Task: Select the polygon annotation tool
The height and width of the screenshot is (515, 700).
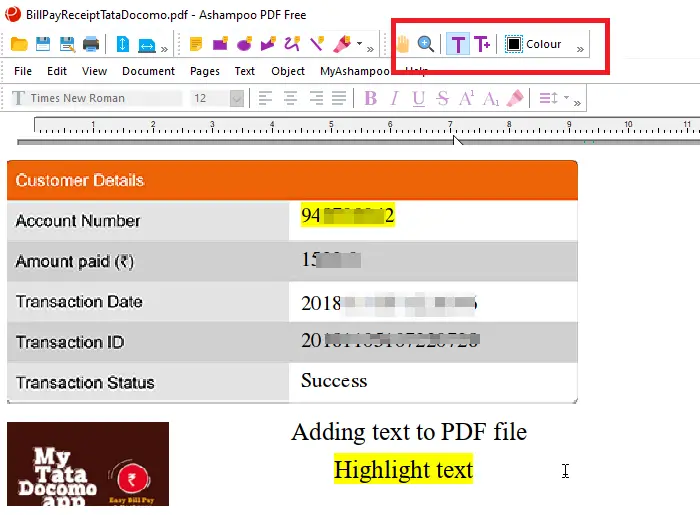Action: click(x=268, y=44)
